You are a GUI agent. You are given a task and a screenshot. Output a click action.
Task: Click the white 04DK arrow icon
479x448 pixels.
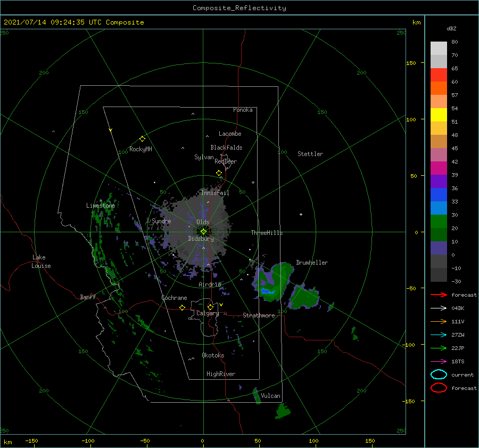[x=439, y=308]
